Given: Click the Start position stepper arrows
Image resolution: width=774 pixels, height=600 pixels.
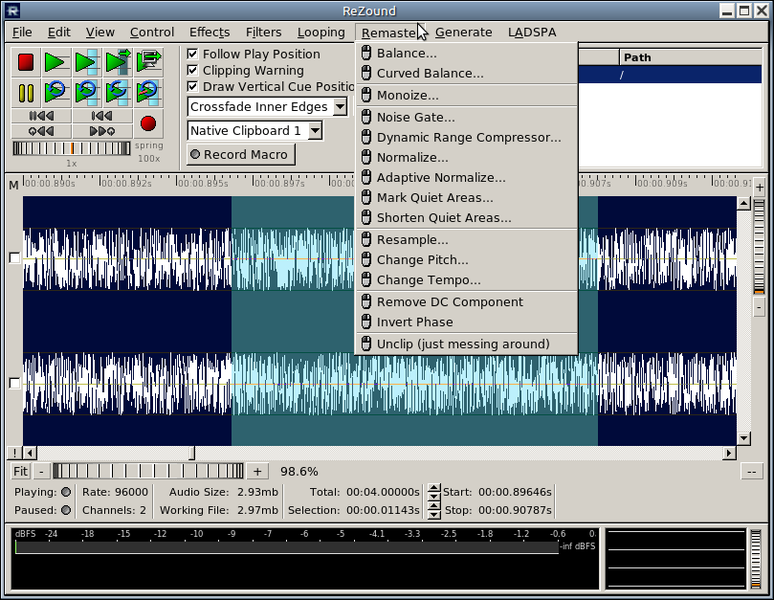Looking at the screenshot, I should (434, 492).
